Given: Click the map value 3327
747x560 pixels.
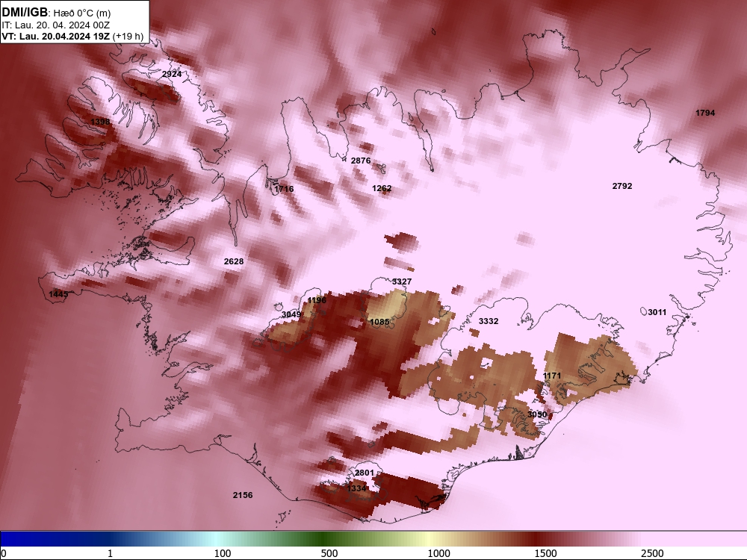Looking at the screenshot, I should coord(402,281).
